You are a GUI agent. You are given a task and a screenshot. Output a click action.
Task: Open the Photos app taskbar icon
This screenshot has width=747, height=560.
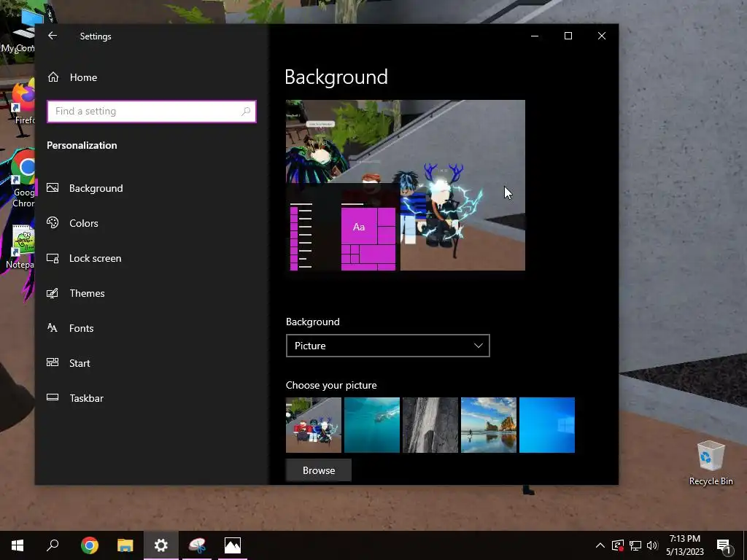click(233, 545)
